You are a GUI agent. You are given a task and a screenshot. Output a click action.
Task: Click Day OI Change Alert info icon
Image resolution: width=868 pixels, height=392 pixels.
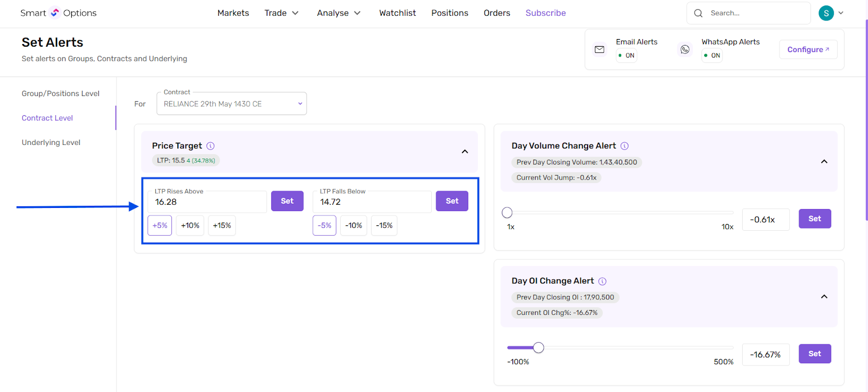[x=602, y=281]
